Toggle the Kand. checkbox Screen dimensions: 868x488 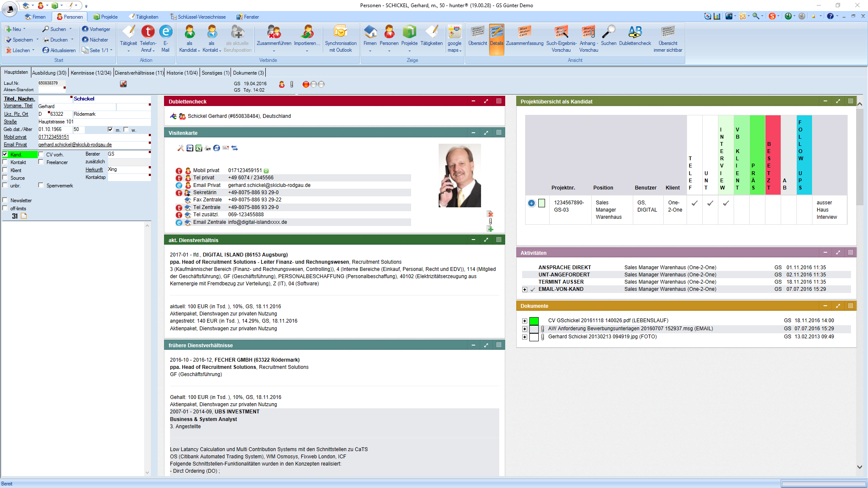pos(5,154)
